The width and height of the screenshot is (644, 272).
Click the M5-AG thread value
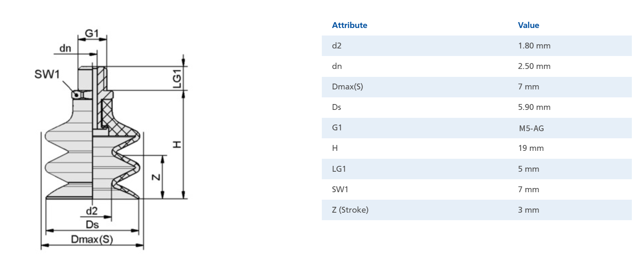click(x=531, y=128)
